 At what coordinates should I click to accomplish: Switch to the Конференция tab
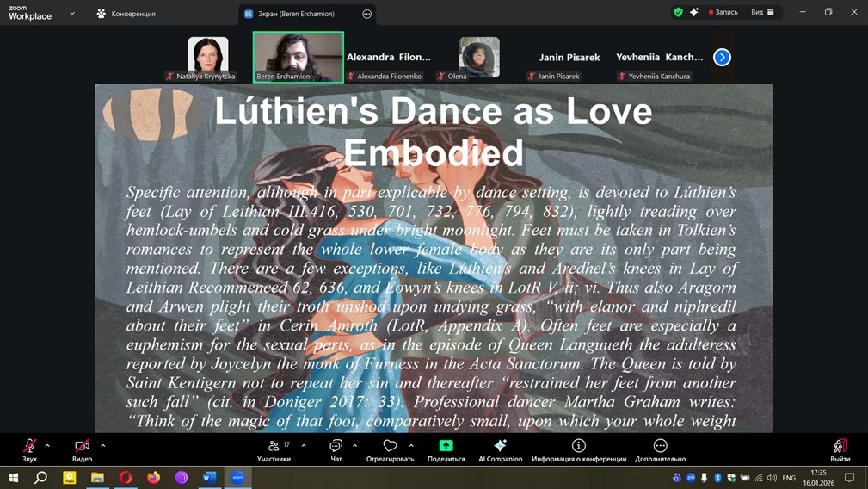(126, 14)
